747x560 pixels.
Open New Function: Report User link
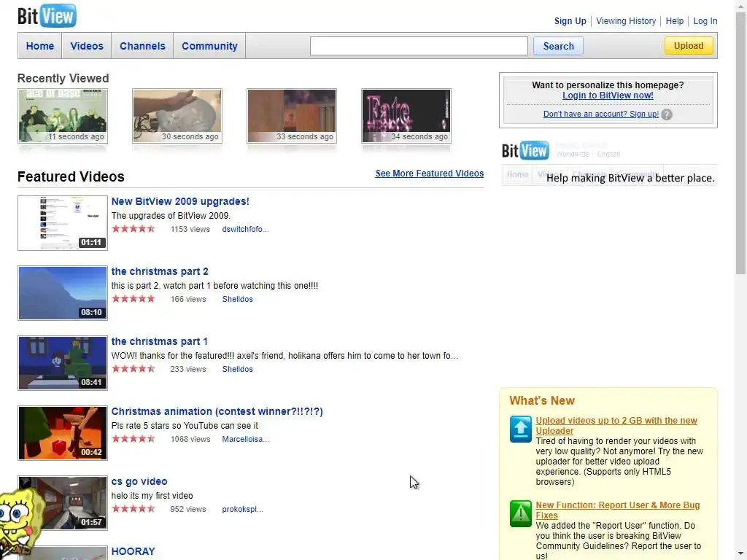[x=617, y=510]
